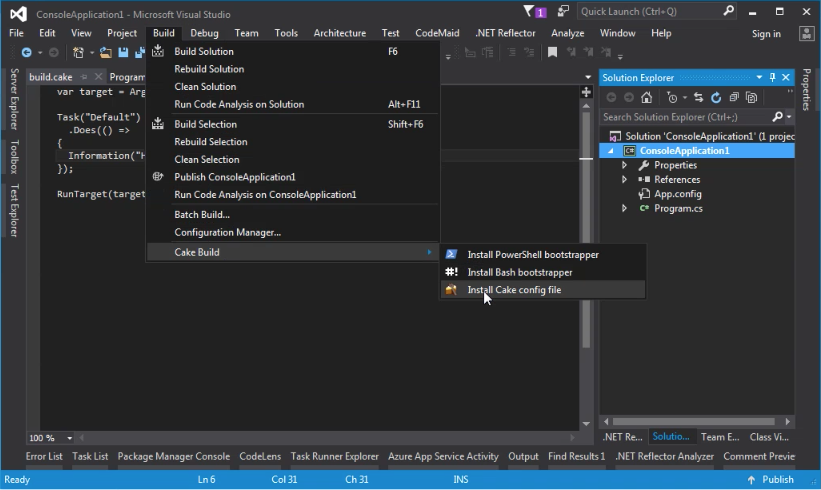Open the Package Manager Console tab
821x490 pixels.
pyautogui.click(x=174, y=456)
